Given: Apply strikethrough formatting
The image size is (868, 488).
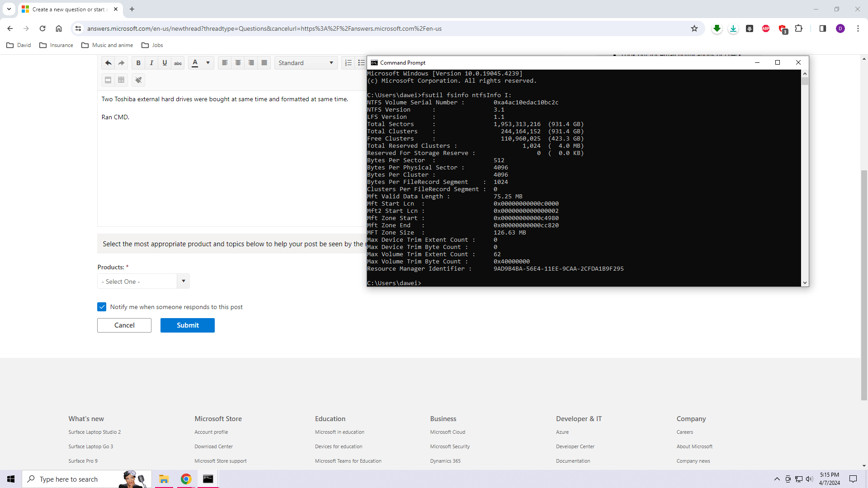Looking at the screenshot, I should click(x=178, y=63).
